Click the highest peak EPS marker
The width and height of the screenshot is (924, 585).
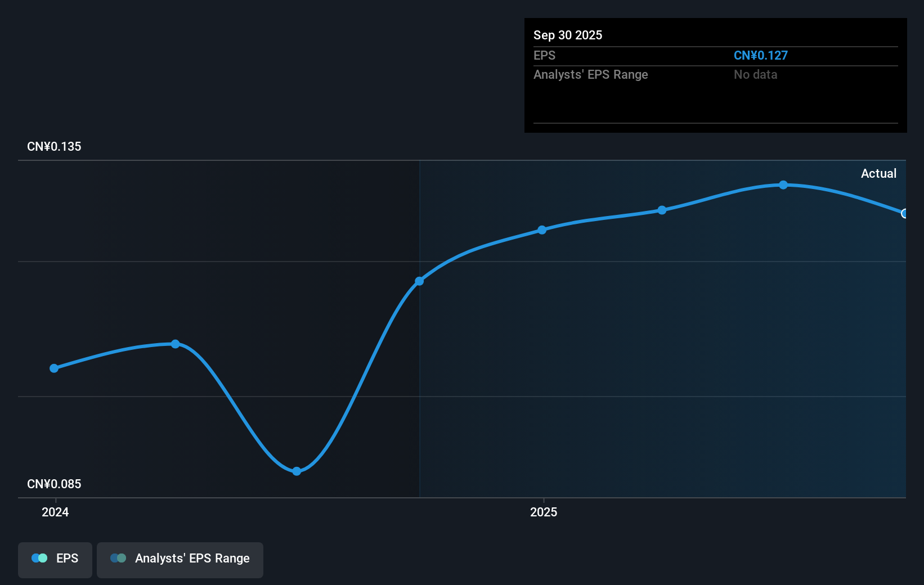[783, 184]
